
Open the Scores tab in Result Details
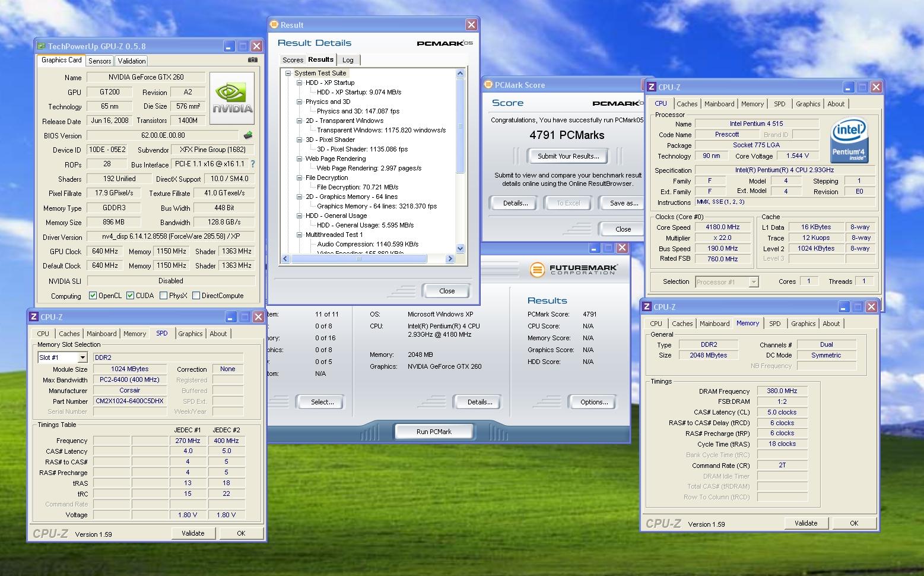coord(293,60)
